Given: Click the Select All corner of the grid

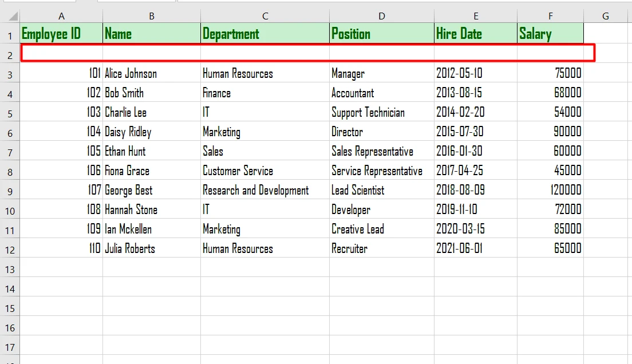Looking at the screenshot, I should tap(10, 16).
